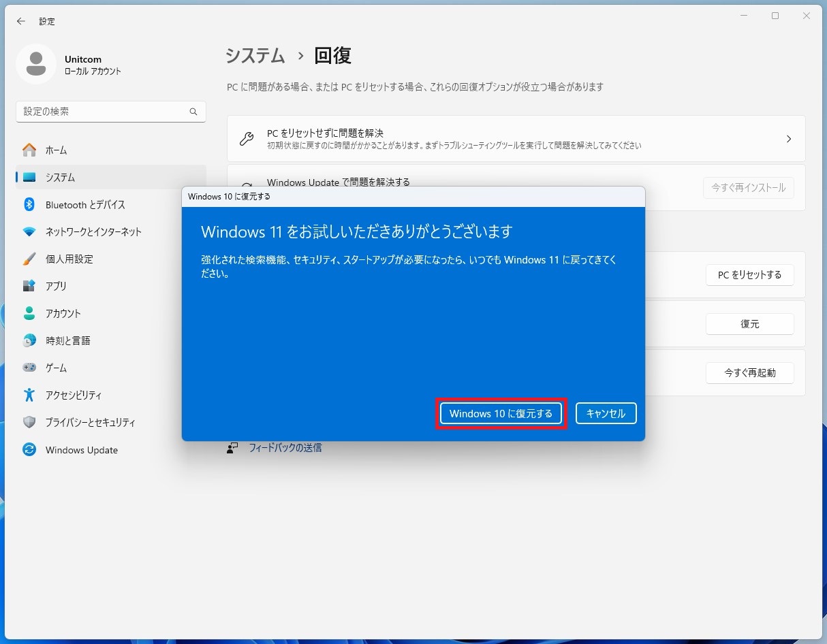Open アカウント in the sidebar
827x644 pixels.
point(63,313)
